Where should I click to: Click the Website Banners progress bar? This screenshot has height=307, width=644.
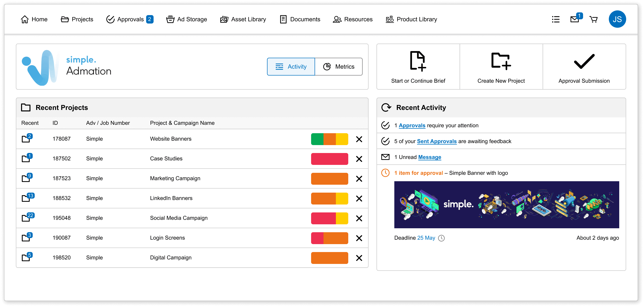(x=329, y=139)
